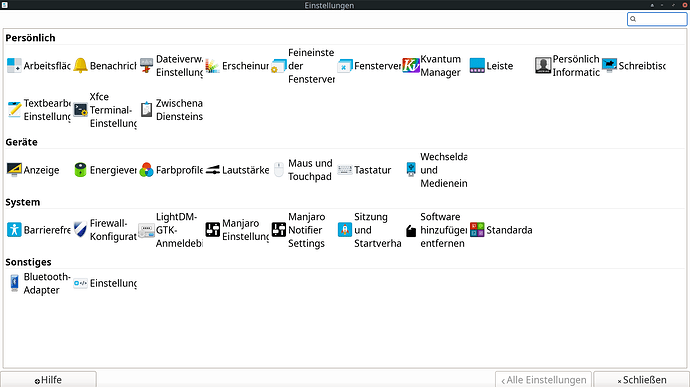690x388 pixels.
Task: Open the Schreibtisch desktop settings
Action: 634,66
